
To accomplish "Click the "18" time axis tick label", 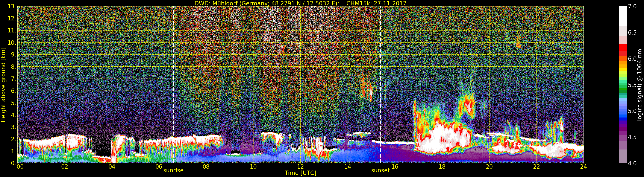I will click(x=442, y=166).
